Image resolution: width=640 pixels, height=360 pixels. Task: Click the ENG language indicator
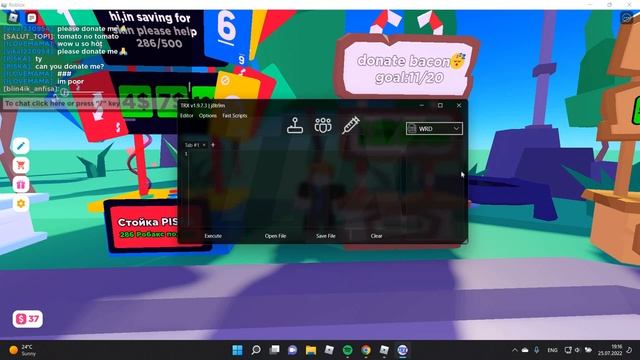click(552, 350)
